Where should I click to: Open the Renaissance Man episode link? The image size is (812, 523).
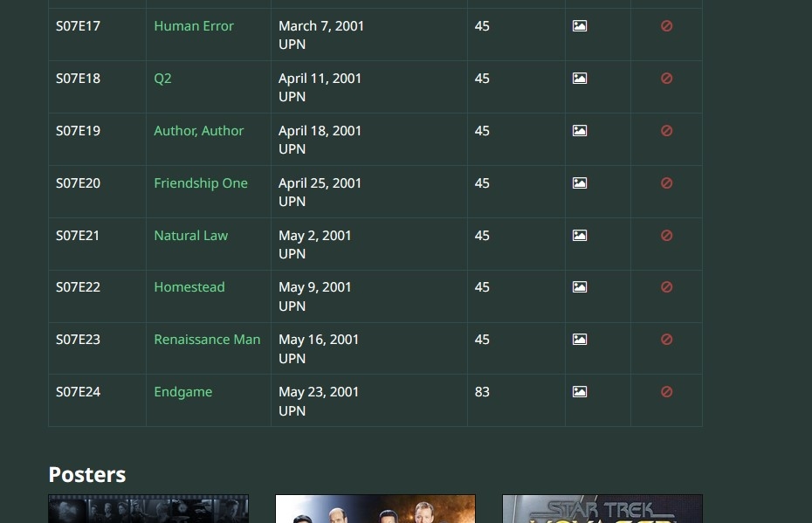point(207,340)
